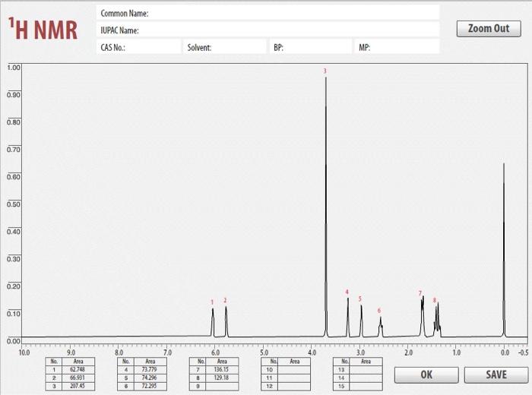Click area value 207.45 for peak 3
This screenshot has width=532, height=395.
pyautogui.click(x=78, y=386)
